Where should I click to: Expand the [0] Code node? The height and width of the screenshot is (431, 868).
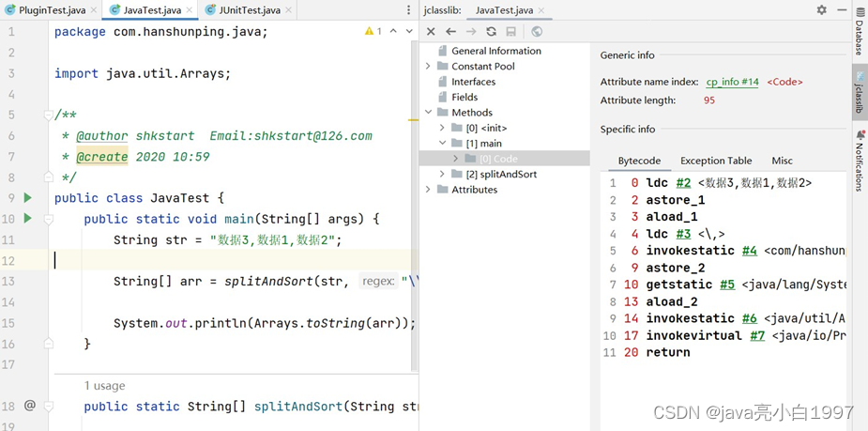(456, 159)
